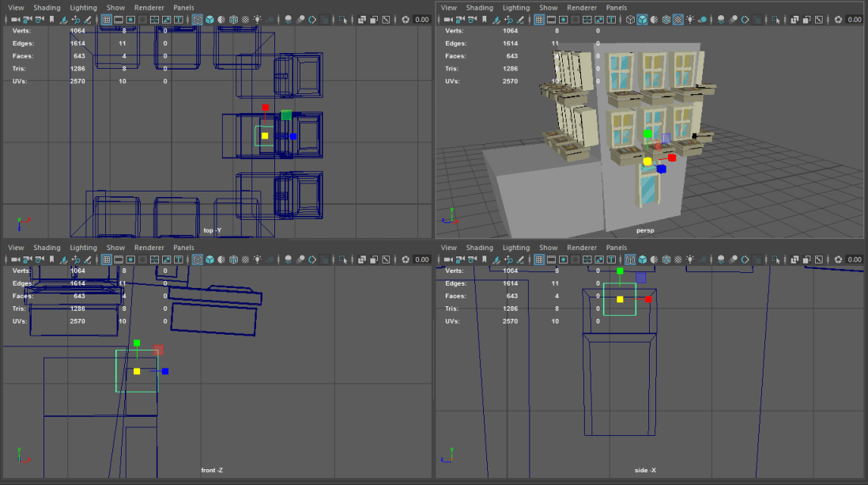This screenshot has width=868, height=485.
Task: Click the 0.00 exposure field in persp panel
Action: 854,19
